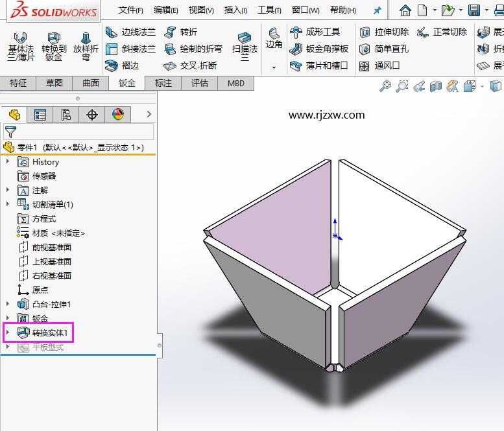Open the New document dropdown arrow
The height and width of the screenshot is (431, 504).
[x=435, y=10]
